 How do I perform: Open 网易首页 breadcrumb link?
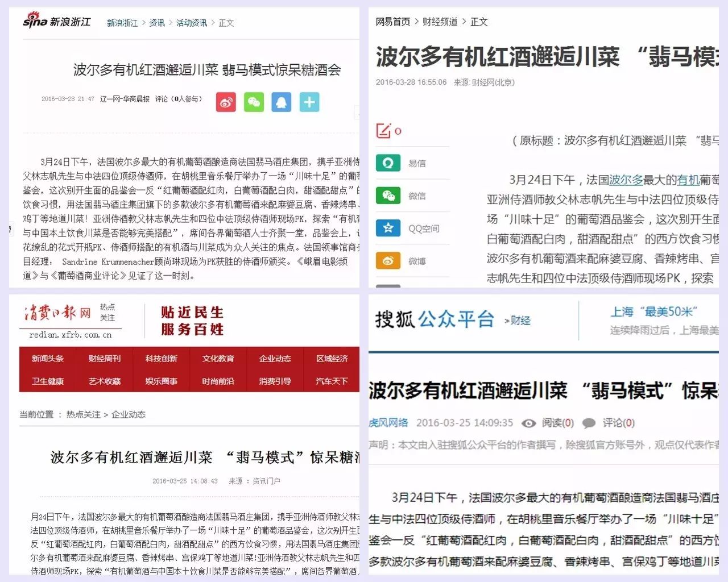click(x=393, y=22)
